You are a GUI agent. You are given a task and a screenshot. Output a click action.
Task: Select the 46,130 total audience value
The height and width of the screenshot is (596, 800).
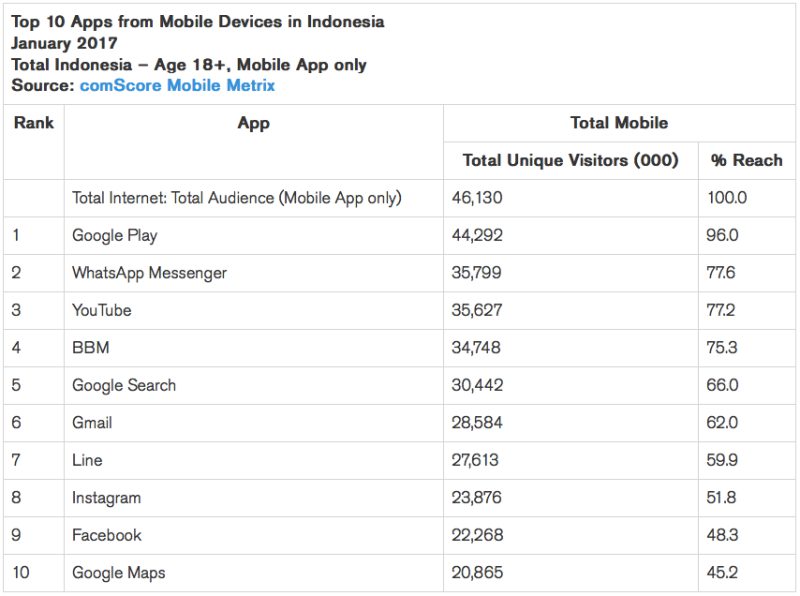coord(477,197)
